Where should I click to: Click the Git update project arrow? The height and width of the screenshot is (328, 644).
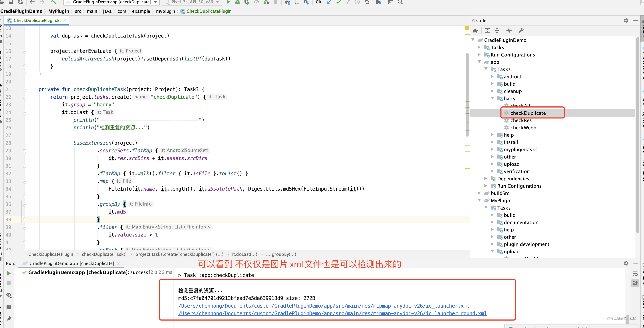pyautogui.click(x=329, y=2)
